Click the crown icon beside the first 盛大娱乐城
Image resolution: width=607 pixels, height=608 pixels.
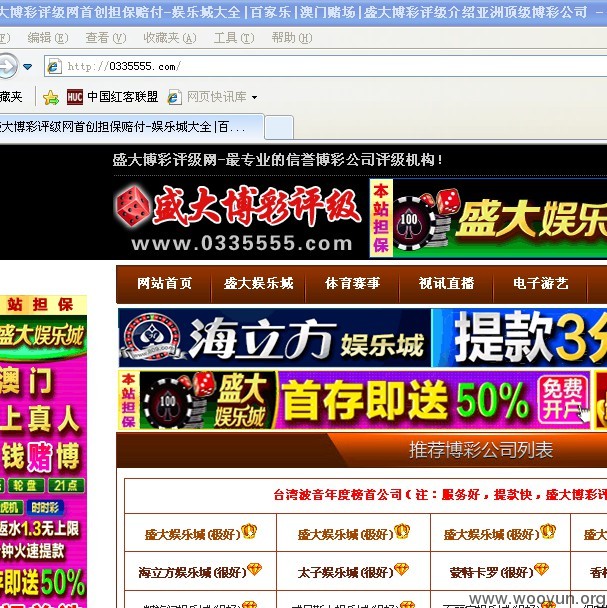[x=249, y=530]
